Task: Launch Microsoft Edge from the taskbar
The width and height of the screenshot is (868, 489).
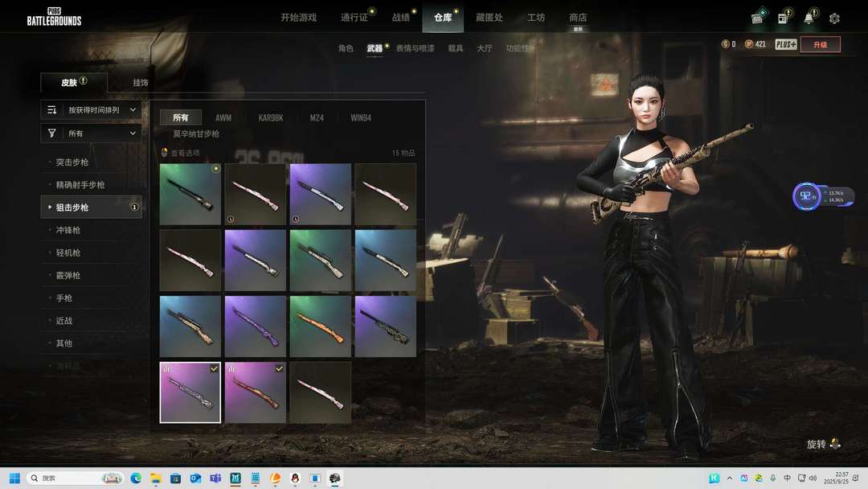Action: click(x=136, y=478)
